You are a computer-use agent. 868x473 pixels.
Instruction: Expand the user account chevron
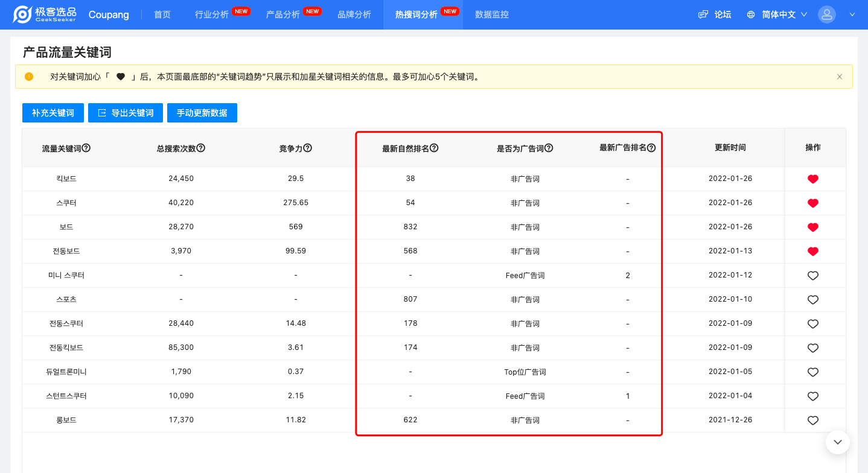point(852,14)
